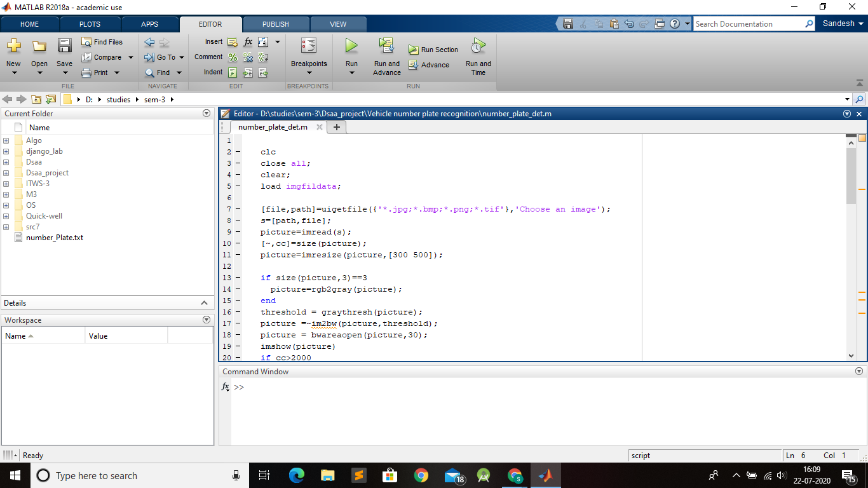Click the Advance button
This screenshot has height=488, width=868.
coord(429,65)
